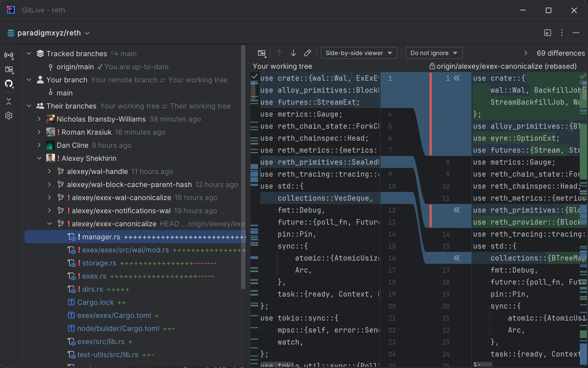Click the collapse arrows icon in sidebar
Viewport: 588px width, 368px height.
[x=9, y=101]
